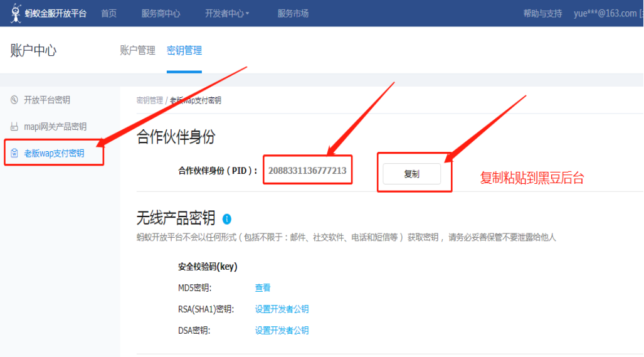
Task: Open mapi网关产品密钥 in the sidebar
Action: point(55,127)
